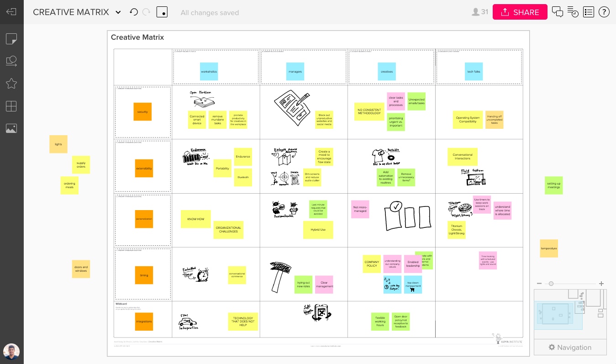Toggle the Navigation panel button

570,348
